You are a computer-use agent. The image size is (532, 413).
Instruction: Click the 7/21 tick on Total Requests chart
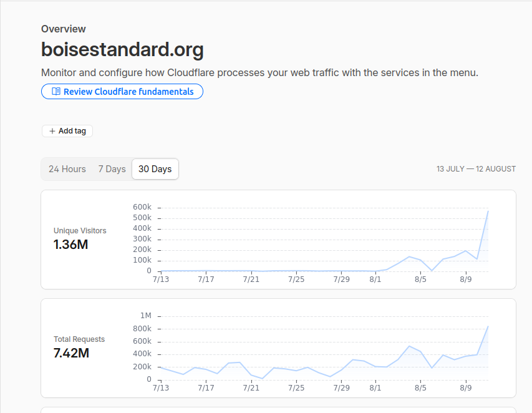coord(251,388)
